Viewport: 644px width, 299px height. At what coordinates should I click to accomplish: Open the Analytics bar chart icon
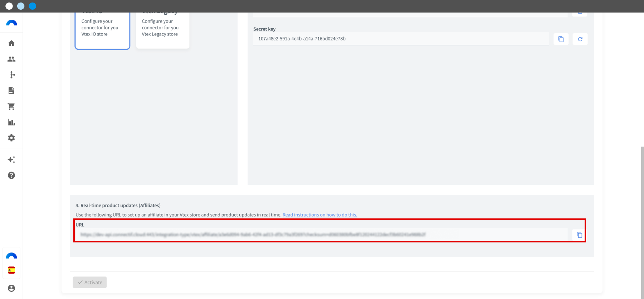click(11, 122)
